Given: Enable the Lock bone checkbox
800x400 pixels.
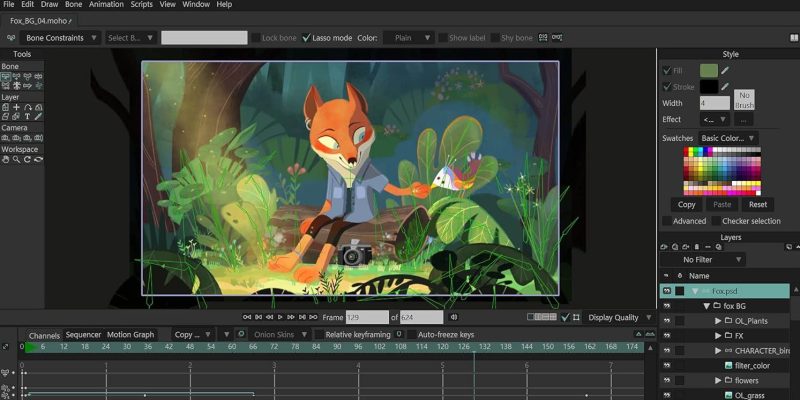Looking at the screenshot, I should coord(256,38).
